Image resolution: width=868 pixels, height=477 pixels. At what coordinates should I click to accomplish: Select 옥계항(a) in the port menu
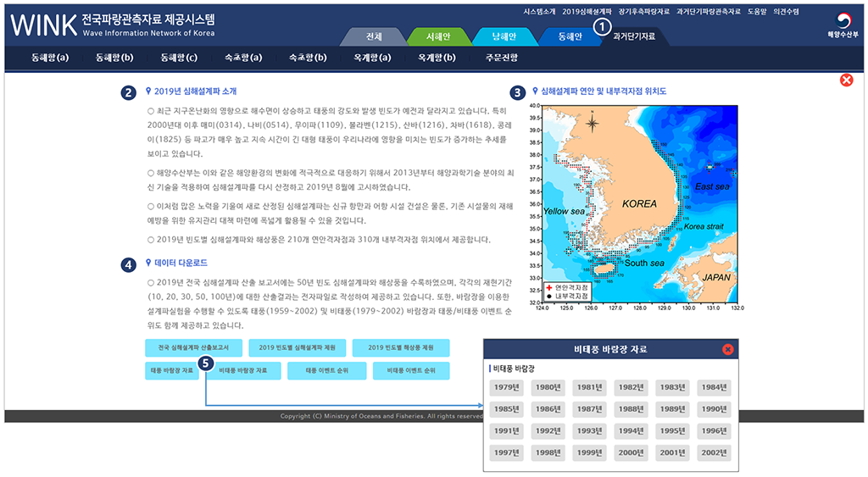pyautogui.click(x=373, y=58)
